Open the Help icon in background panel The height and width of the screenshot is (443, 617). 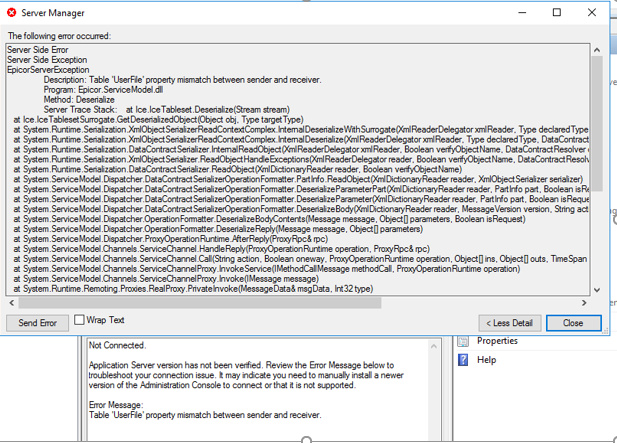coord(463,360)
